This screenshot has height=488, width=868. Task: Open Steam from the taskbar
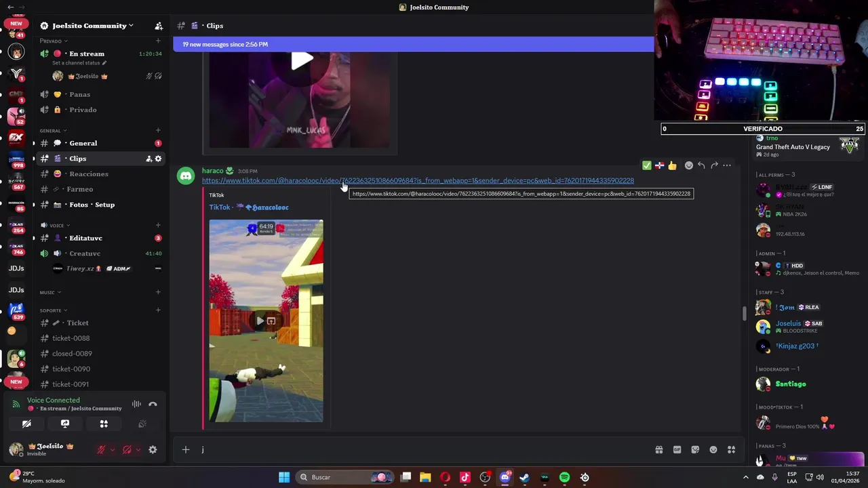(x=524, y=477)
